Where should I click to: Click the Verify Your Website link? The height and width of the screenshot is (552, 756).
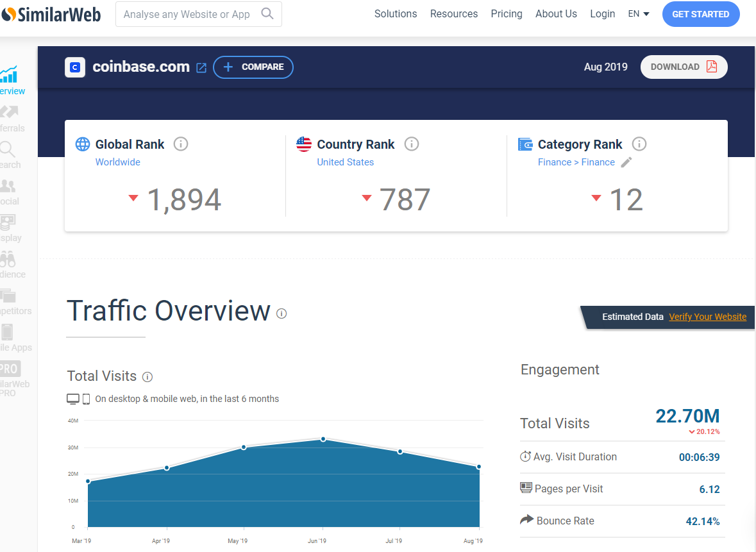(x=707, y=317)
